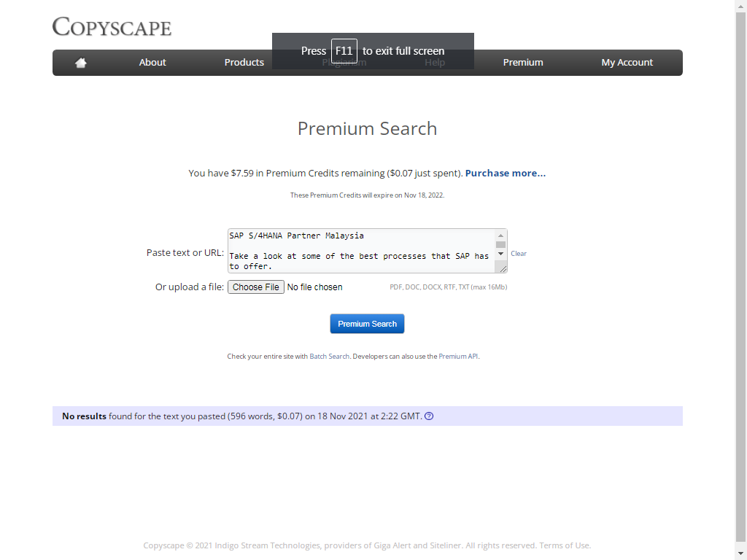Click the credits expiry notice text

368,195
